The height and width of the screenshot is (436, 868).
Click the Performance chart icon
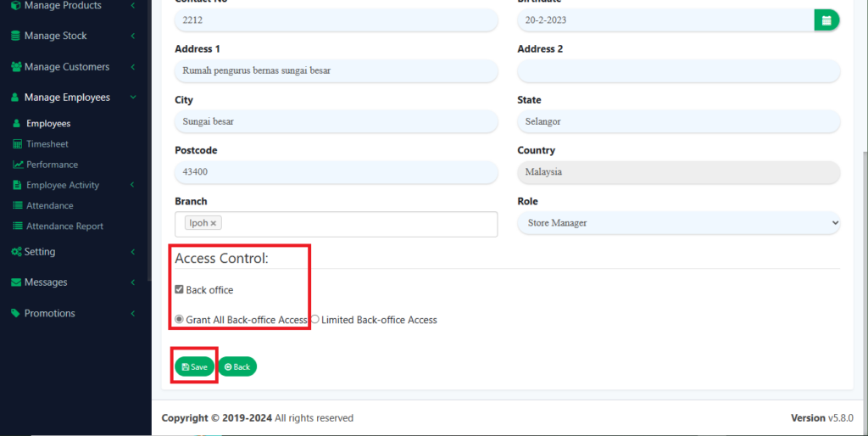coord(18,165)
